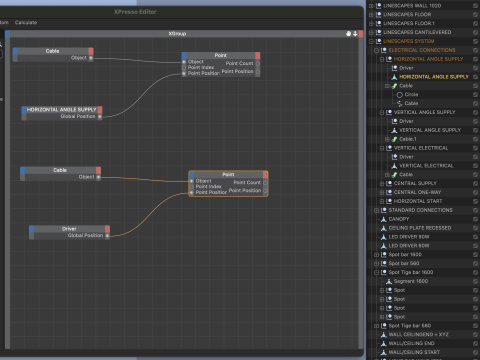The height and width of the screenshot is (360, 480).
Task: Click blue input corner of Driver node
Action: pyautogui.click(x=31, y=229)
